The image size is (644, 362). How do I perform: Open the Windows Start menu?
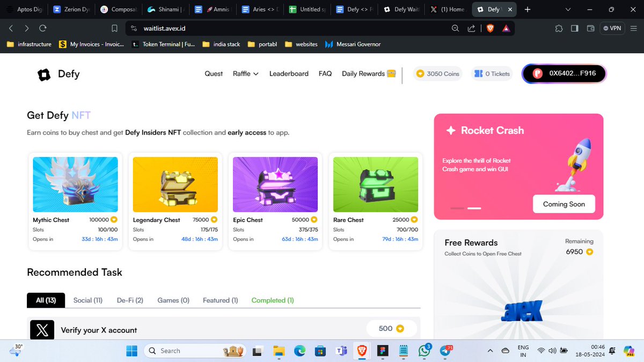131,351
